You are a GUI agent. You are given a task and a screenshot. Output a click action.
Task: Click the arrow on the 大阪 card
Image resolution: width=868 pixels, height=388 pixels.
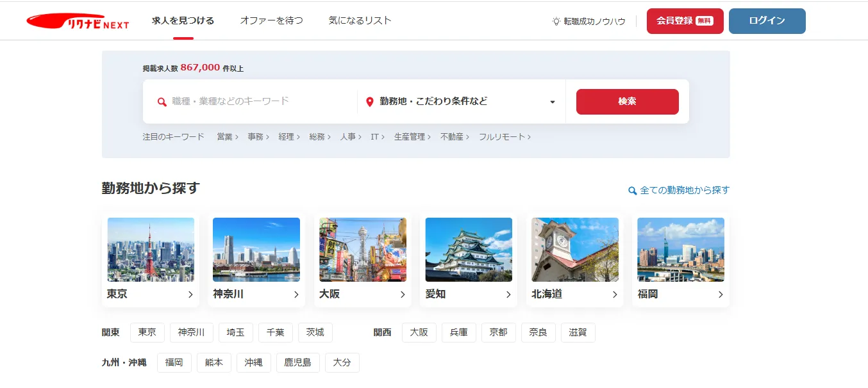pos(403,295)
